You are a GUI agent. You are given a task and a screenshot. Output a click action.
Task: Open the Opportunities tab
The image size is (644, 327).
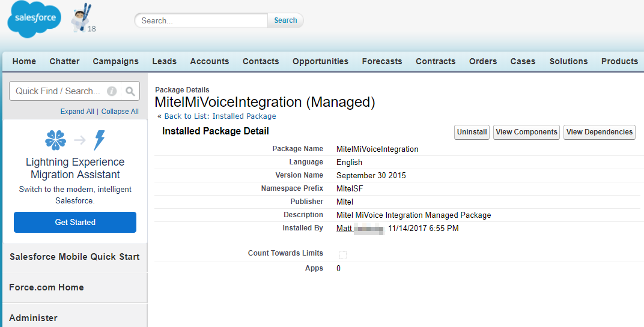(320, 61)
